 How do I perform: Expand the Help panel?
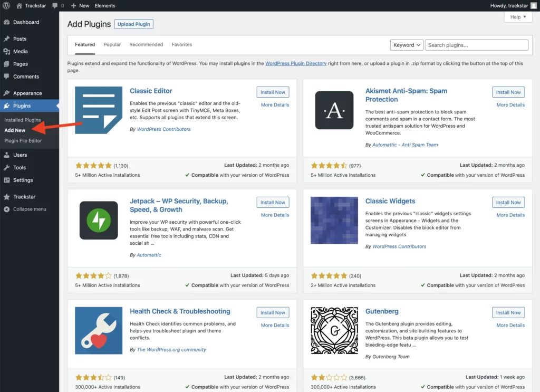pos(518,17)
